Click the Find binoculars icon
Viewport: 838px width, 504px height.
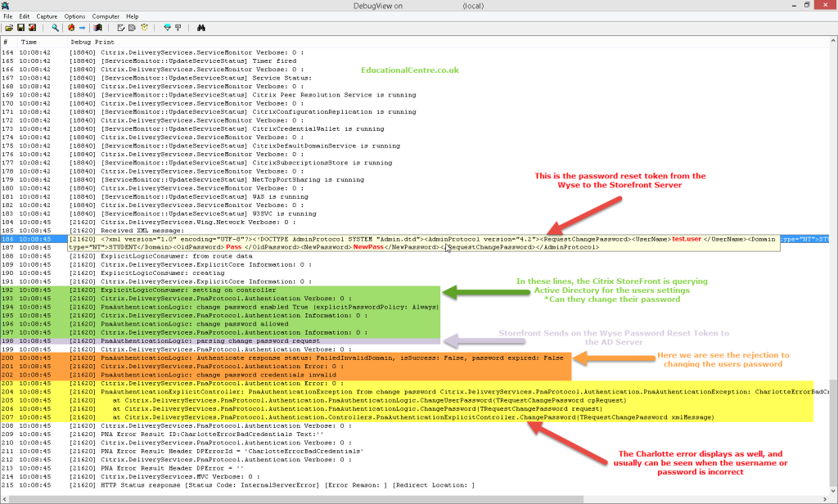click(x=201, y=28)
